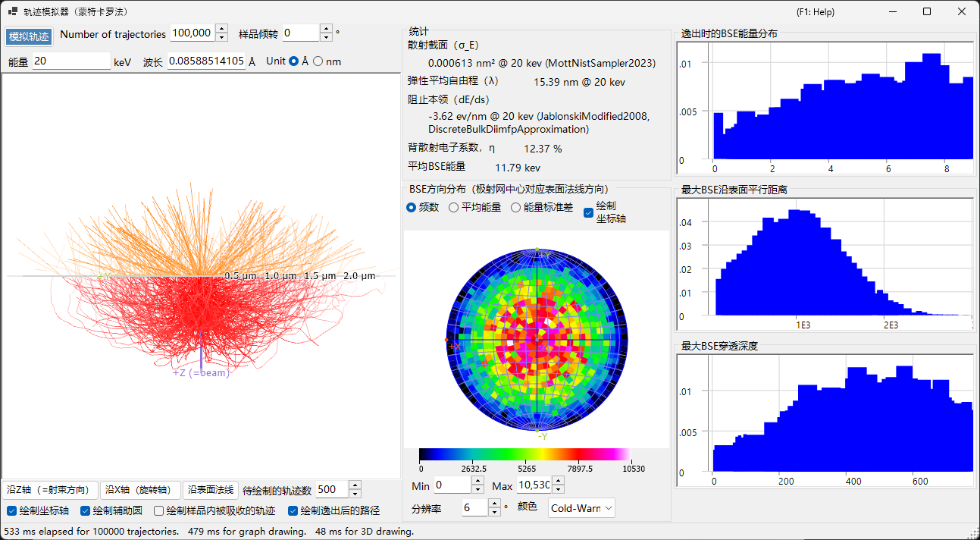
Task: Increase Min value with up arrow
Action: pyautogui.click(x=478, y=481)
